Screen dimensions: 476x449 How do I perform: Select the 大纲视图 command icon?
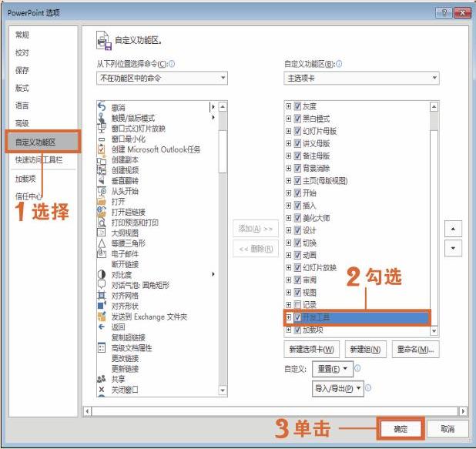102,233
